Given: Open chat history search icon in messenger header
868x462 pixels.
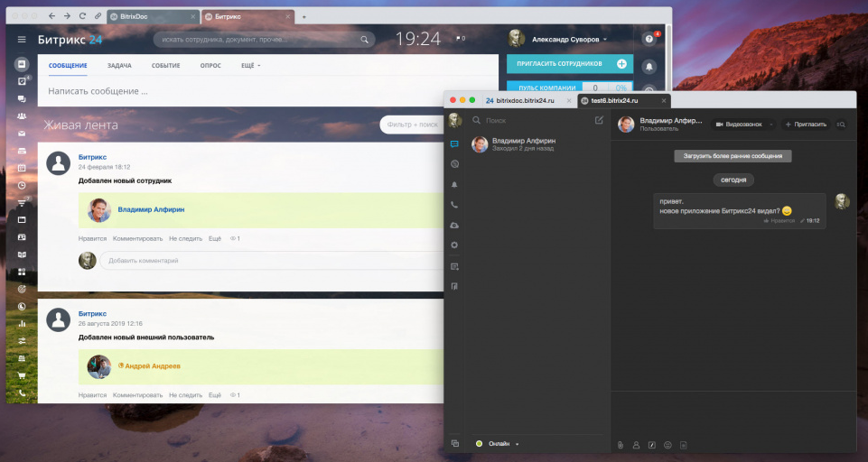Looking at the screenshot, I should (841, 125).
